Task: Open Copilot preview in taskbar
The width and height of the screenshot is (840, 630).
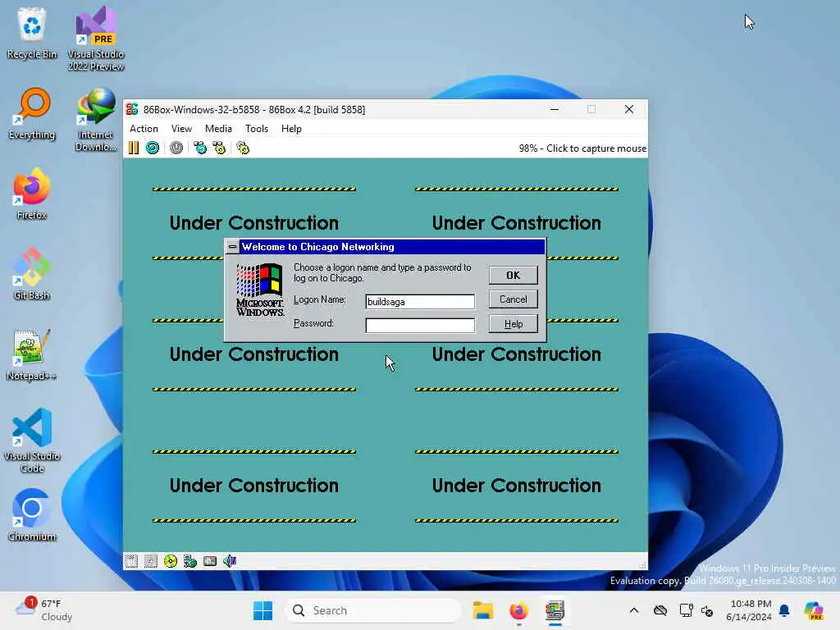Action: coord(814,610)
